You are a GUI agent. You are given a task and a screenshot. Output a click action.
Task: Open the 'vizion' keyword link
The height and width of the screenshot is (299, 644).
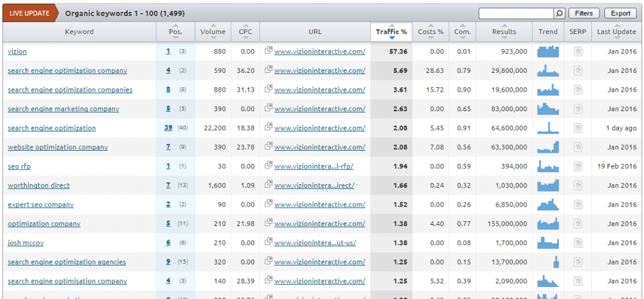pos(17,52)
